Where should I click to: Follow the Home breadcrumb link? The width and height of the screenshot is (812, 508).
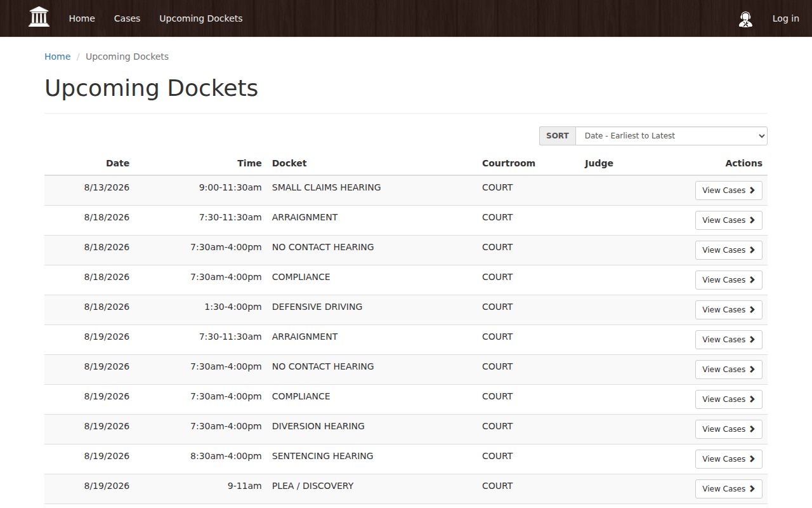click(57, 57)
